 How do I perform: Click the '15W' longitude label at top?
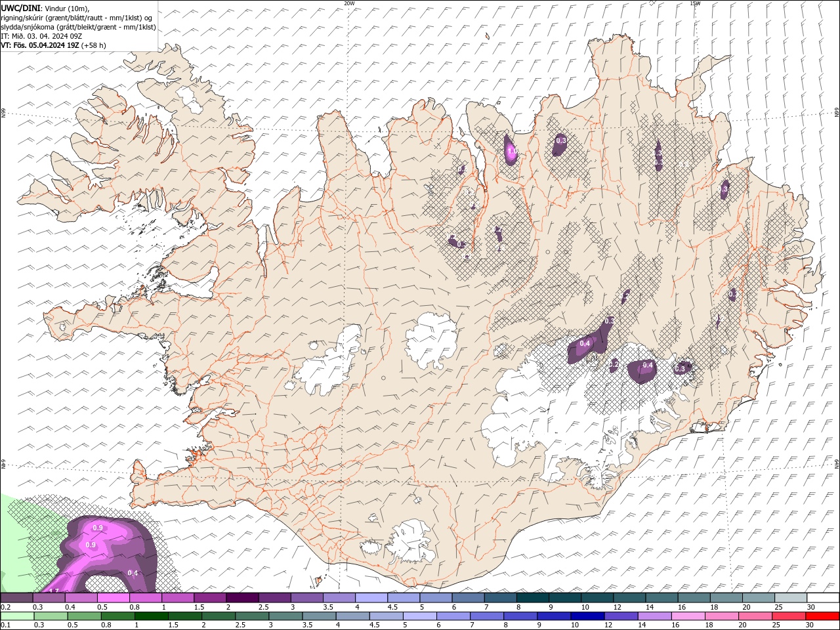[695, 3]
